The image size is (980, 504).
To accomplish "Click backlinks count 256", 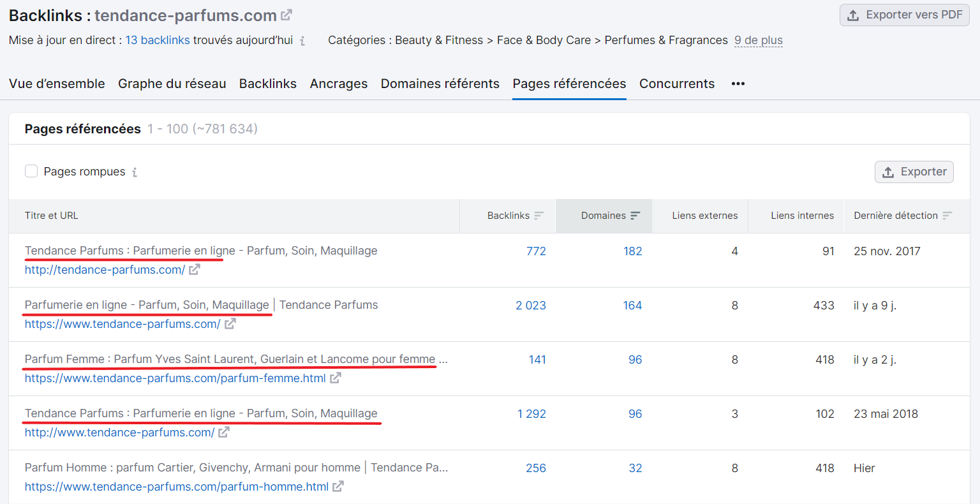I will click(x=536, y=468).
